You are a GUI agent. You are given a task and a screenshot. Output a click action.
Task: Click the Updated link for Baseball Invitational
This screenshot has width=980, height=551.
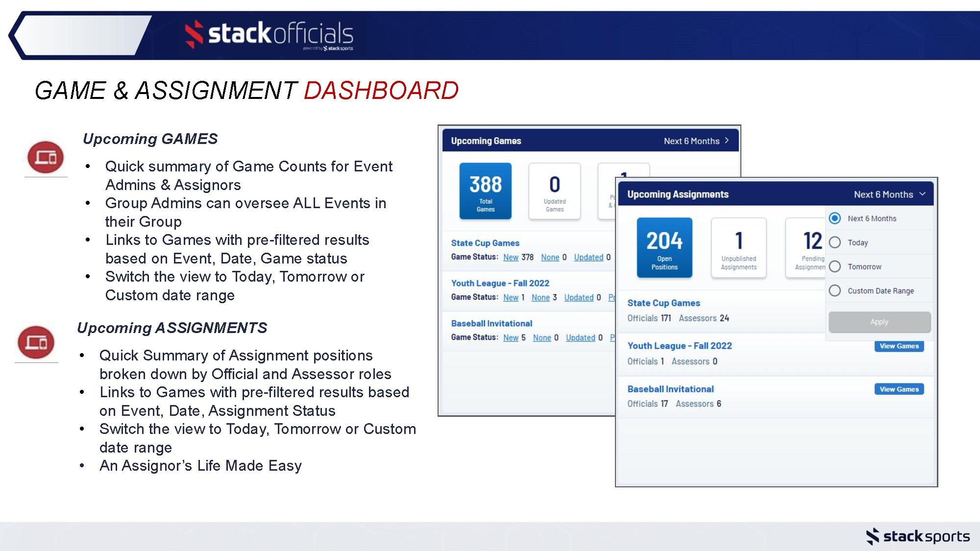click(580, 337)
